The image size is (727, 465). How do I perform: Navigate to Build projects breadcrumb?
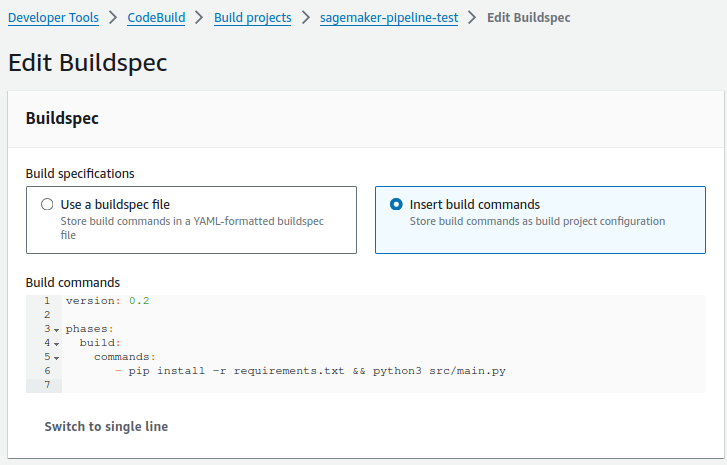click(252, 18)
